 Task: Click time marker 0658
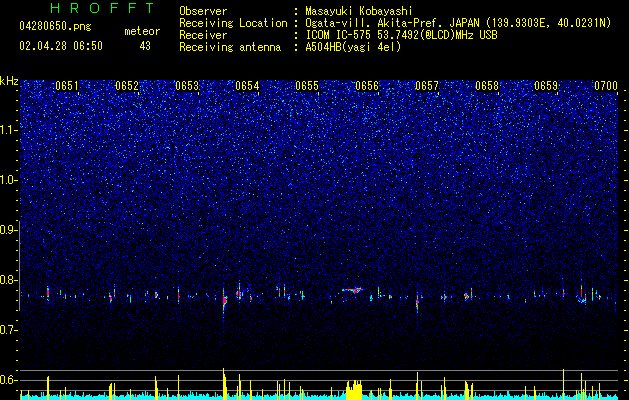click(x=487, y=86)
